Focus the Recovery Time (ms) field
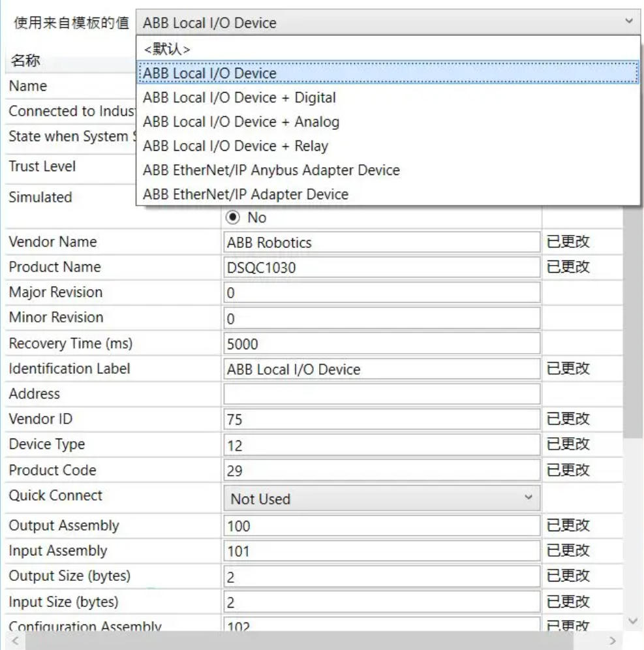This screenshot has width=644, height=650. (x=381, y=344)
